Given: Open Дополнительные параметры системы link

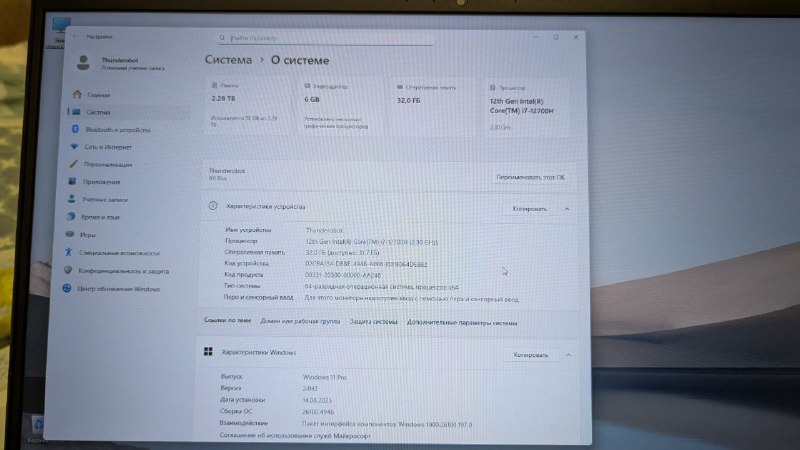Looking at the screenshot, I should [462, 322].
